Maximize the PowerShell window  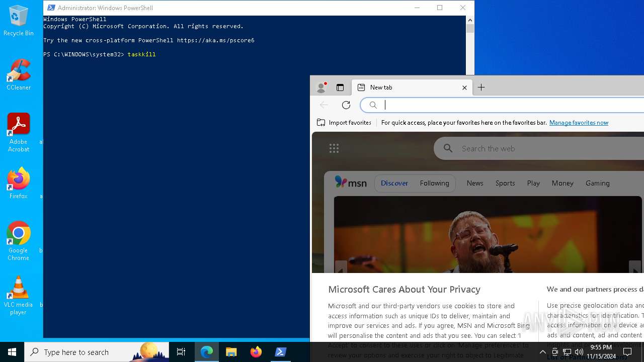tap(440, 8)
